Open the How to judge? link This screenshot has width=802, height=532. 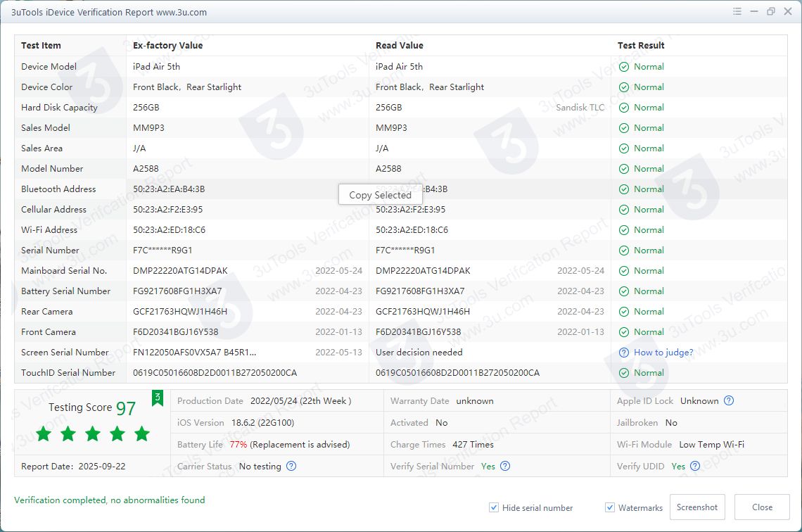pyautogui.click(x=663, y=353)
